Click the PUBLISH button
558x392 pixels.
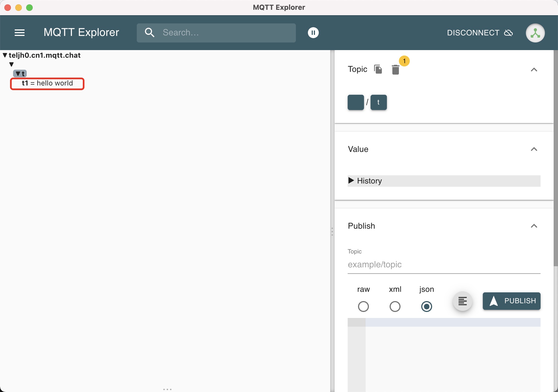pyautogui.click(x=511, y=301)
